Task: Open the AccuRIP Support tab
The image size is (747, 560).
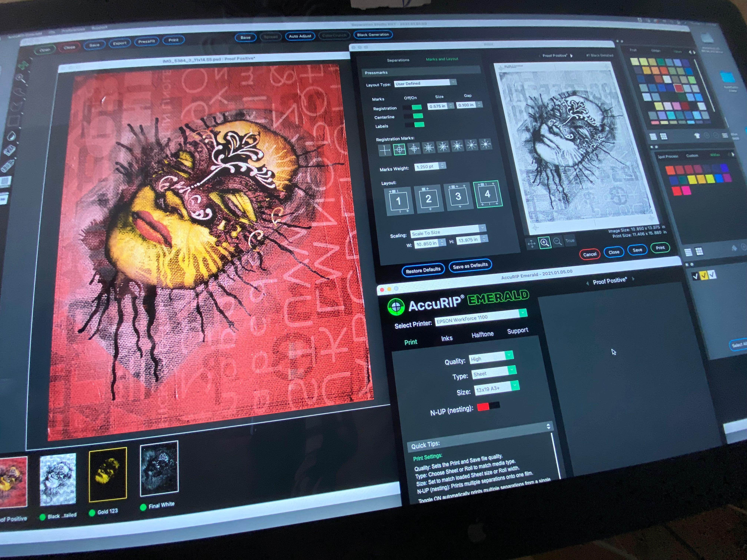Action: click(518, 331)
